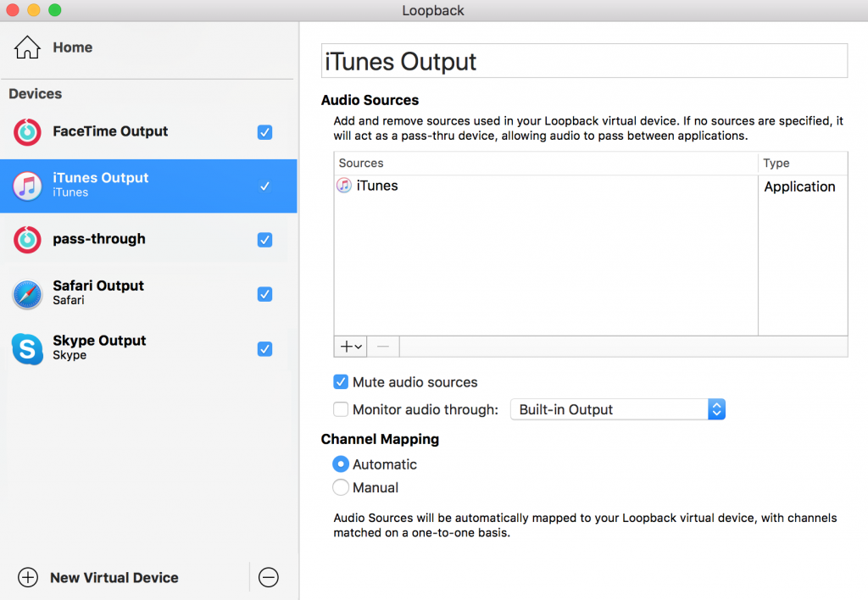Uncheck the pass-through device checkbox
The image size is (868, 600).
[x=264, y=240]
